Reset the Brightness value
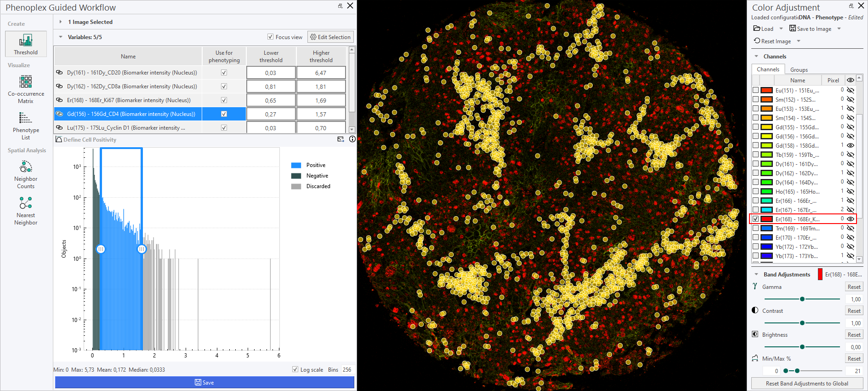Screen dimensions: 868x391 click(854, 334)
